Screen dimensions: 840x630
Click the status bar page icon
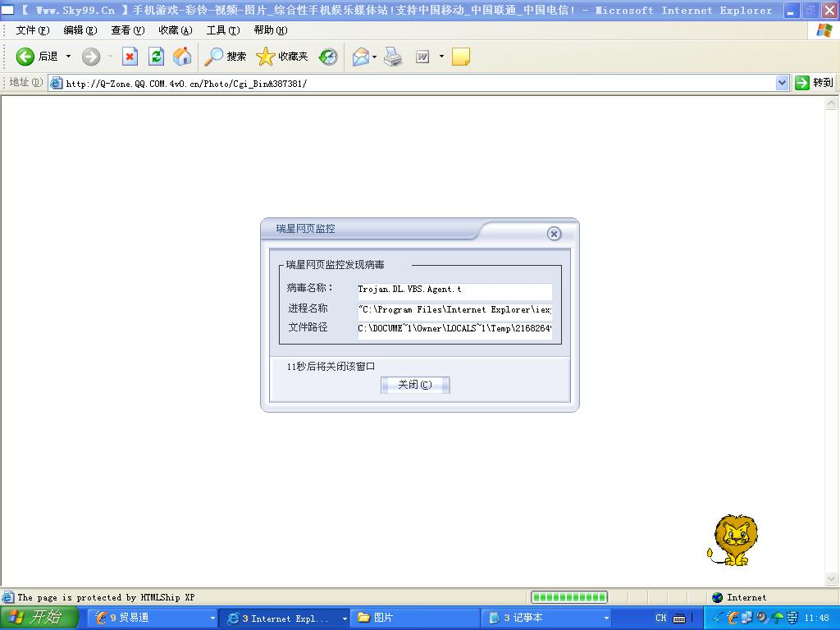click(x=7, y=597)
